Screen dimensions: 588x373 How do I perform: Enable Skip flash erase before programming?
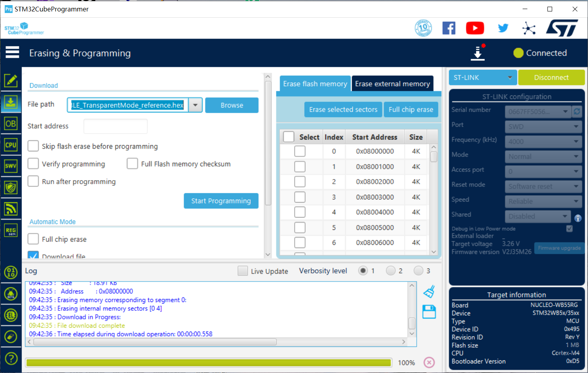point(33,146)
